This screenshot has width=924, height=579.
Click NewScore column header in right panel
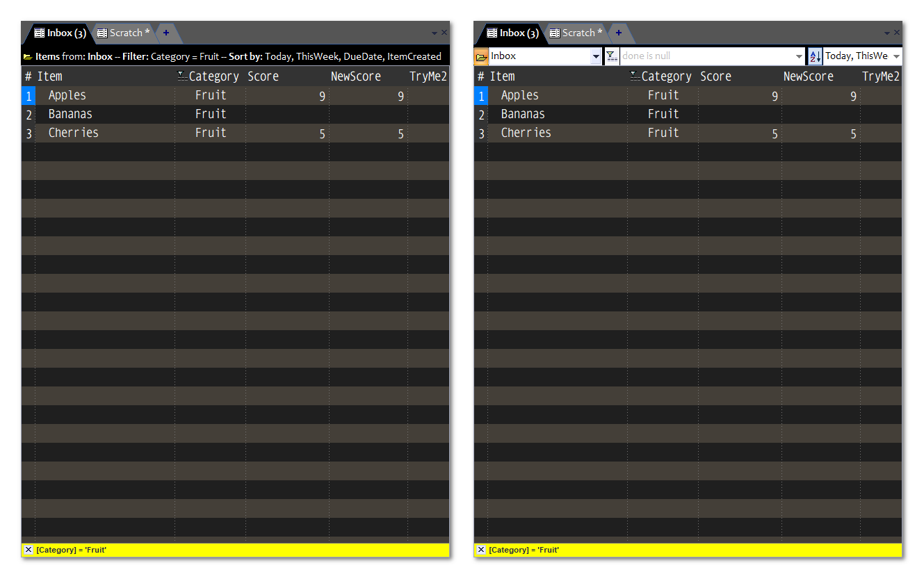pos(808,76)
